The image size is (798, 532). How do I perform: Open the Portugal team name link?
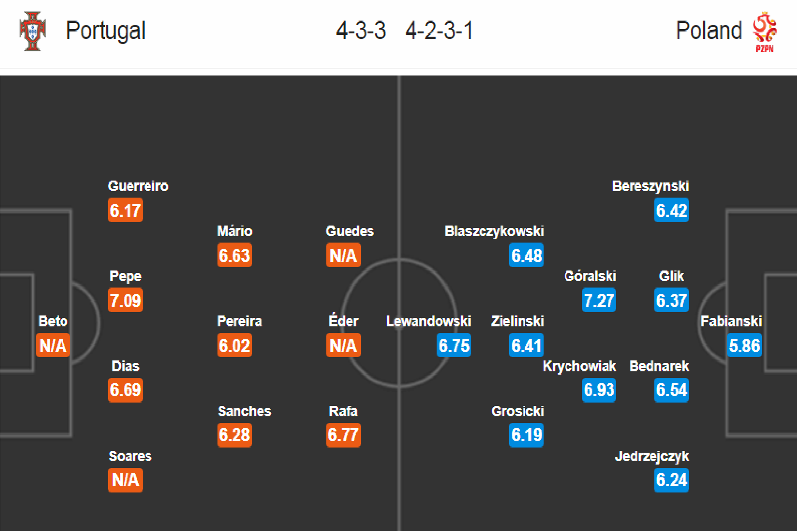(105, 31)
